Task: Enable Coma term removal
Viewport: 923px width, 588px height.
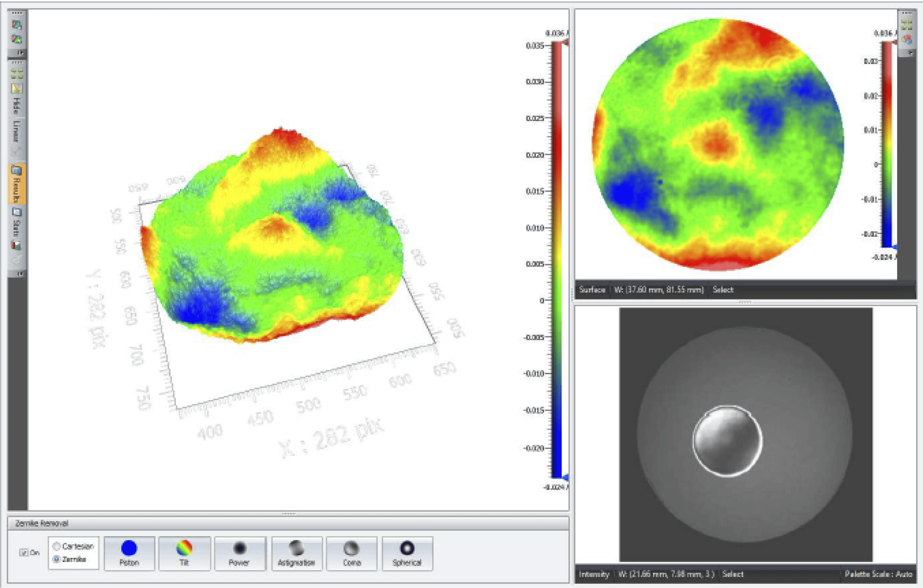Action: pyautogui.click(x=352, y=553)
